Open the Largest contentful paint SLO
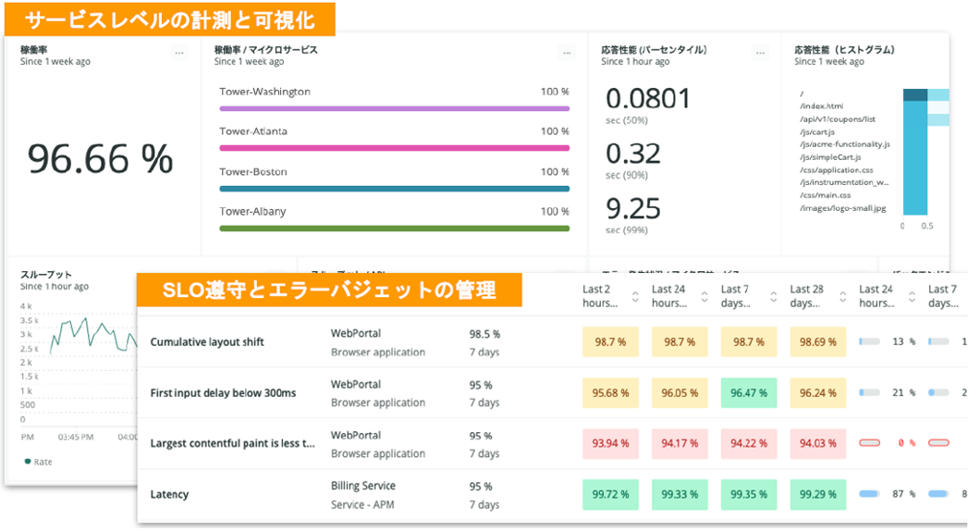This screenshot has width=980, height=531. coord(232,444)
